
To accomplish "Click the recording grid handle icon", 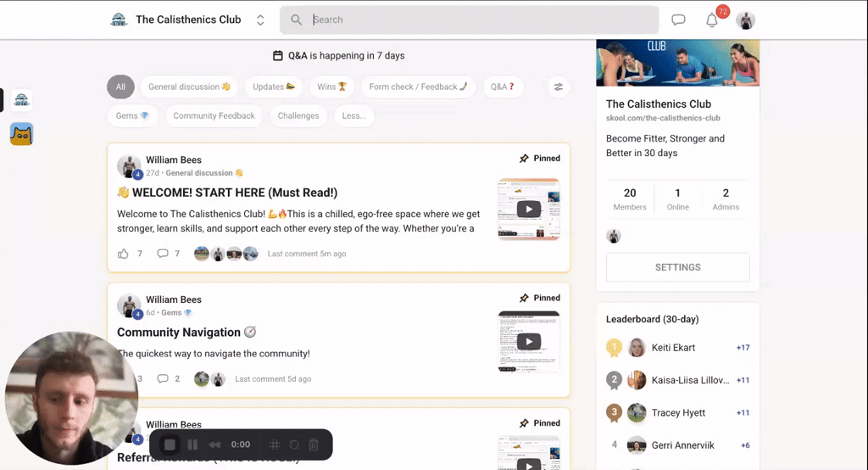I will tap(275, 445).
